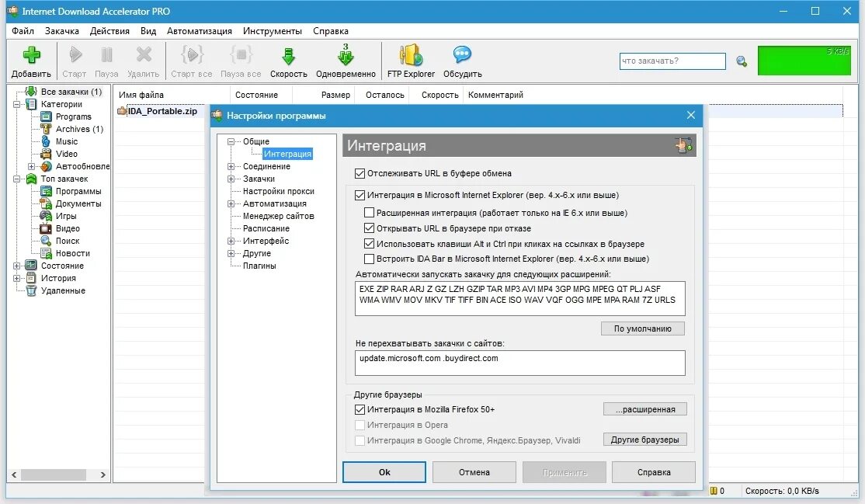This screenshot has height=504, width=865.
Task: Toggle Интеграция в Microsoft Internet Explorer checkbox
Action: 360,195
